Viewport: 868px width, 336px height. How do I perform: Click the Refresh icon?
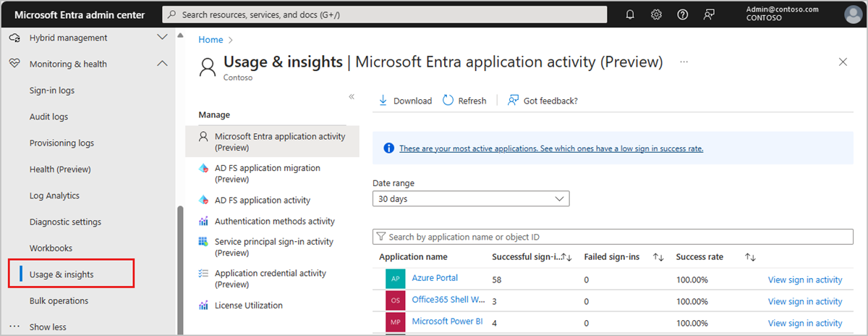pyautogui.click(x=448, y=101)
